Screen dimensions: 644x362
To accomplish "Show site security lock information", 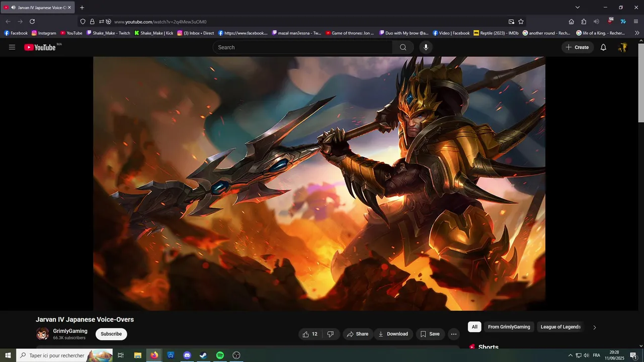I will click(x=92, y=22).
